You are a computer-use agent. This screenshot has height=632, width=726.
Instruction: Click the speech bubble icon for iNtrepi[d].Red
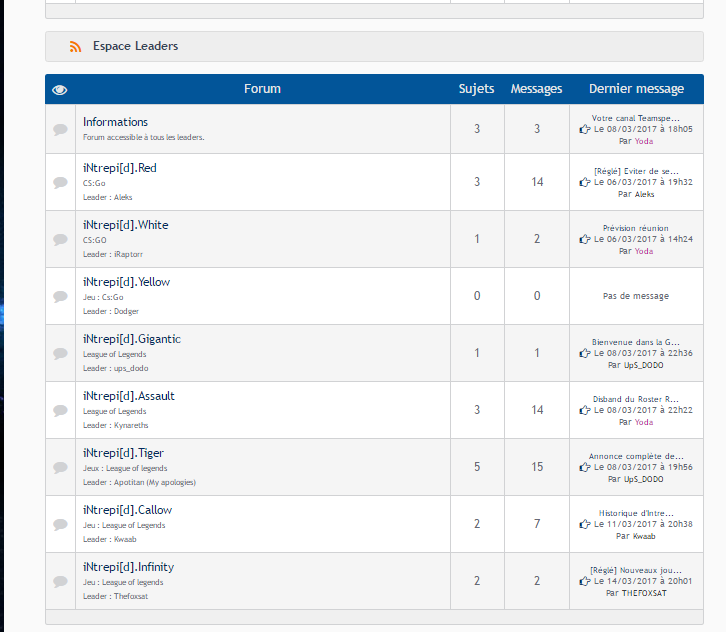60,183
